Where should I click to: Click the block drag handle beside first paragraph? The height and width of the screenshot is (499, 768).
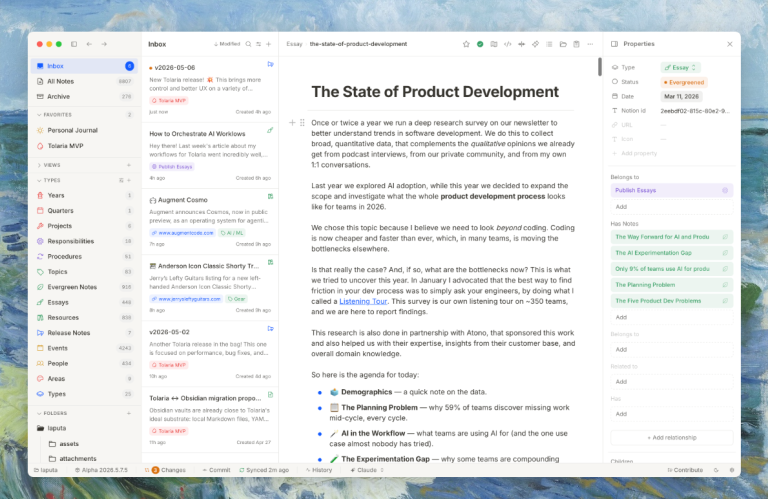coord(302,122)
